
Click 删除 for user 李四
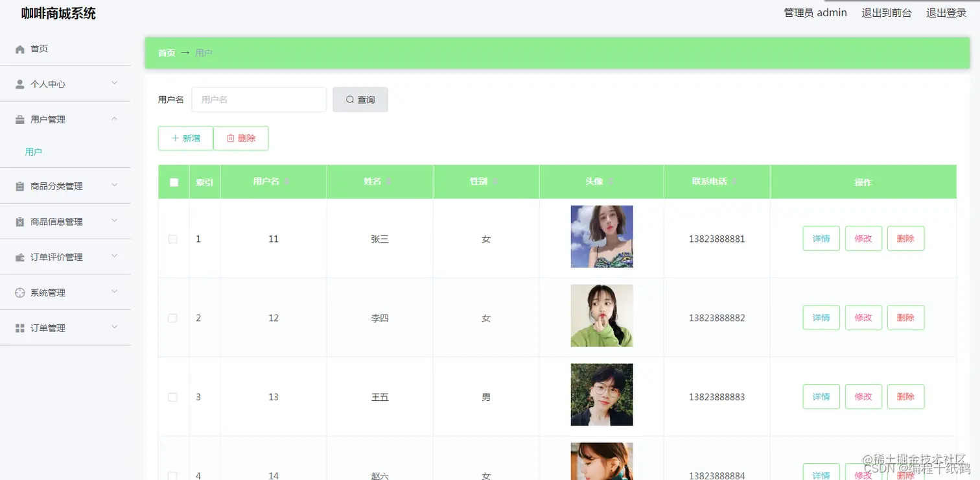pyautogui.click(x=905, y=318)
